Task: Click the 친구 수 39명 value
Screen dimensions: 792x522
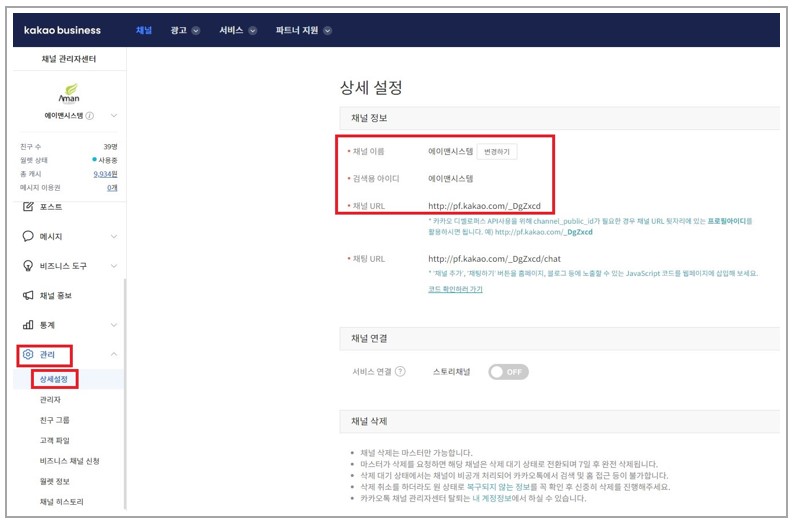Action: point(110,147)
